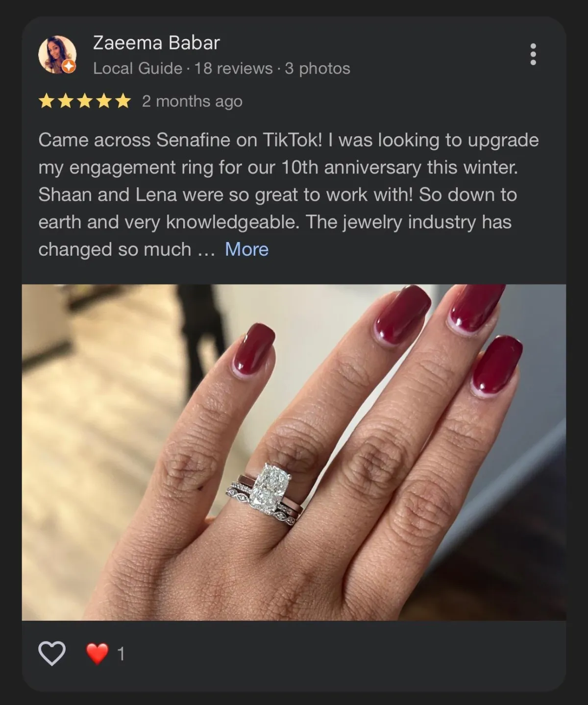Click the third yellow rating star

coord(85,101)
